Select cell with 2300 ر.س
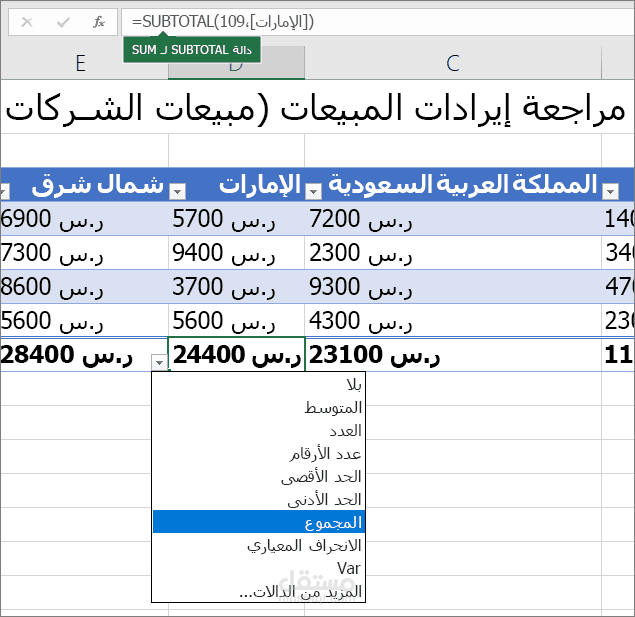This screenshot has height=617, width=635. pos(453,253)
